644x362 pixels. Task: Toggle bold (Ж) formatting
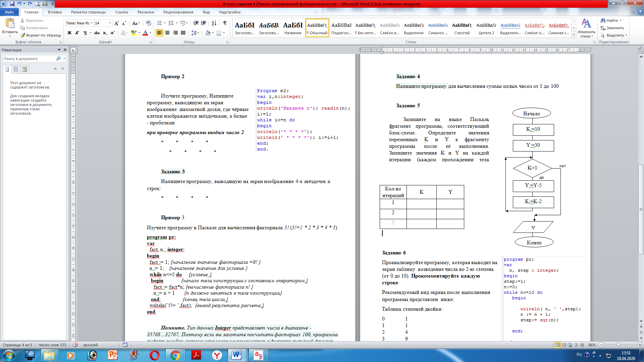69,33
